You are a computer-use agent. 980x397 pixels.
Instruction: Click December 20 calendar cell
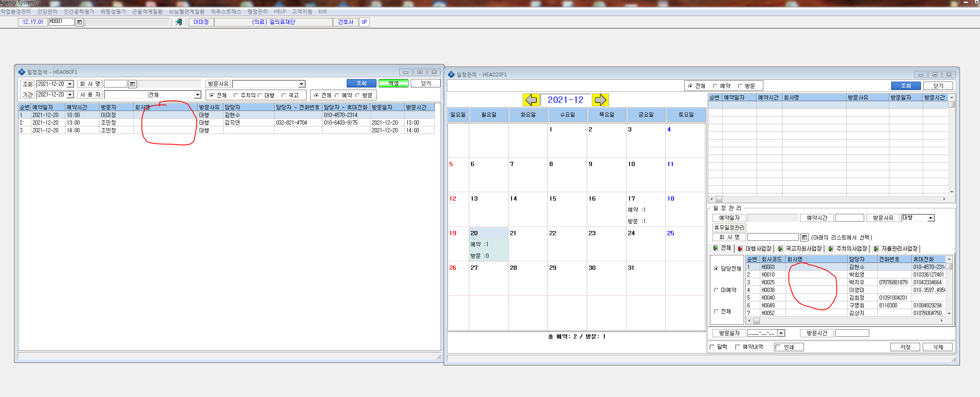(x=489, y=244)
